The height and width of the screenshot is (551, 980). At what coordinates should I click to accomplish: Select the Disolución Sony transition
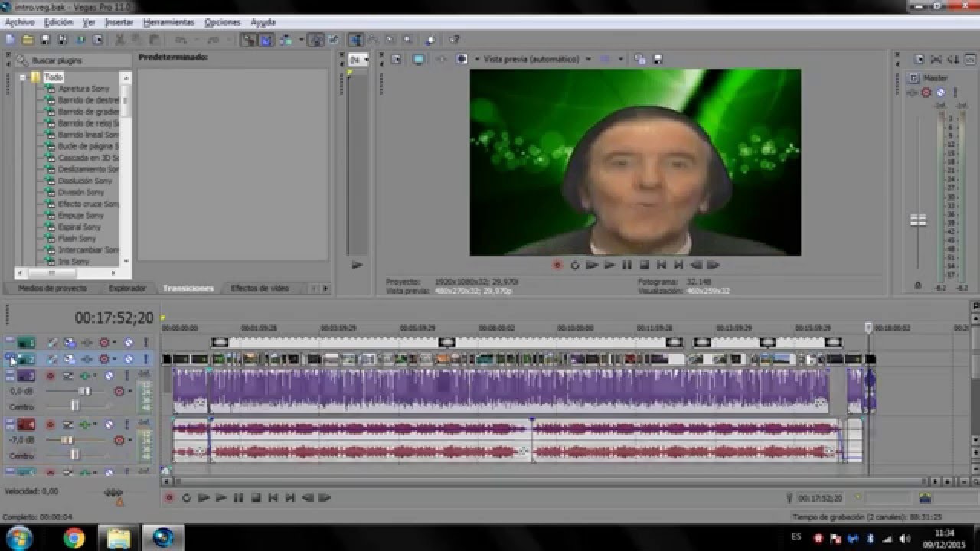click(85, 181)
